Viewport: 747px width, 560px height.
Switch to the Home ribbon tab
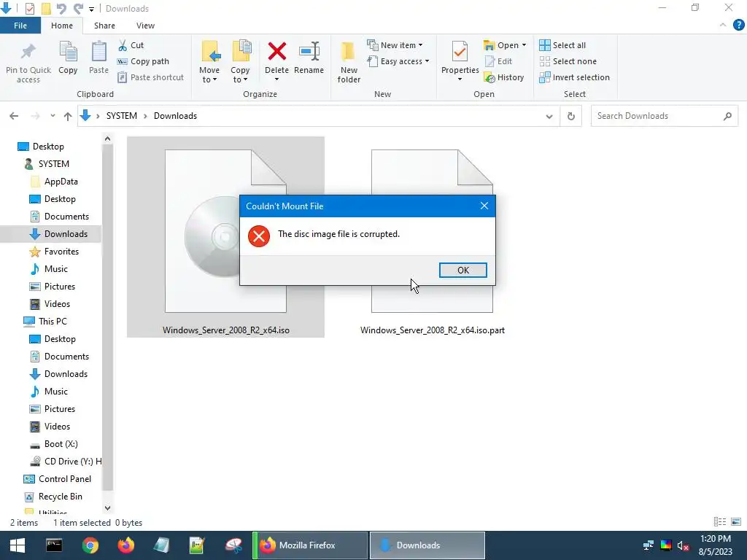pyautogui.click(x=62, y=26)
